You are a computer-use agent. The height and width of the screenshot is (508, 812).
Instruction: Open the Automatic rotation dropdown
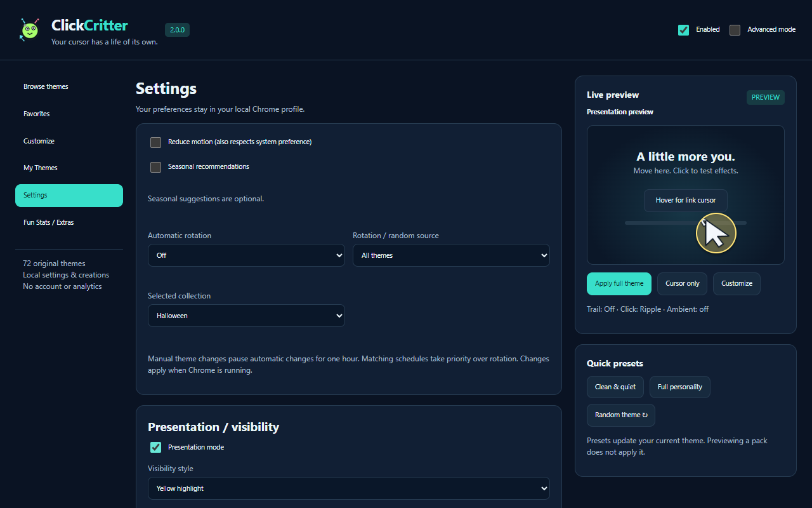pyautogui.click(x=246, y=255)
